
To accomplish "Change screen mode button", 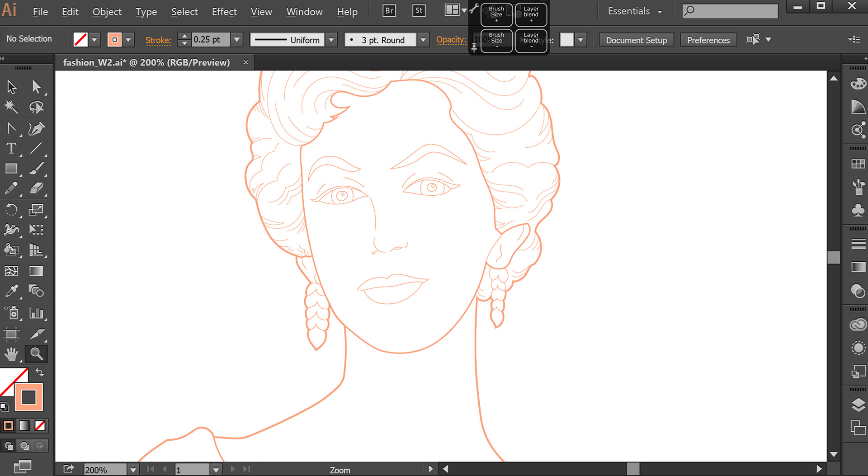I will (23, 467).
